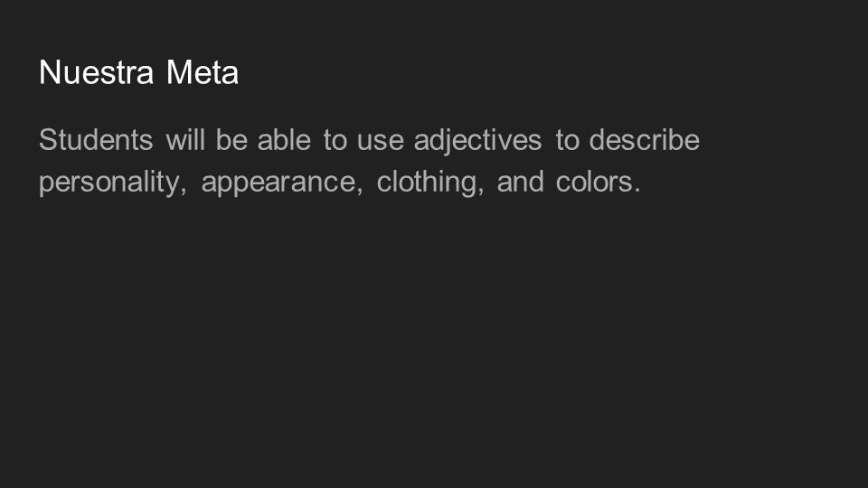Click the word 'personality,' in body text

tap(113, 183)
